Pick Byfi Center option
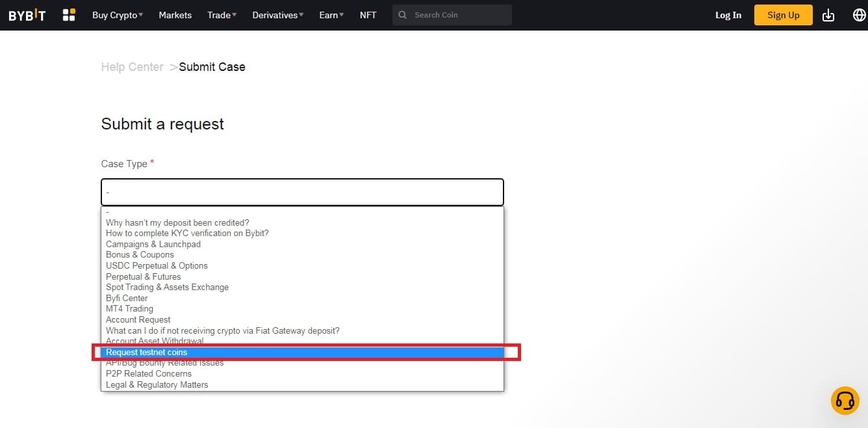This screenshot has height=428, width=868. (303, 299)
